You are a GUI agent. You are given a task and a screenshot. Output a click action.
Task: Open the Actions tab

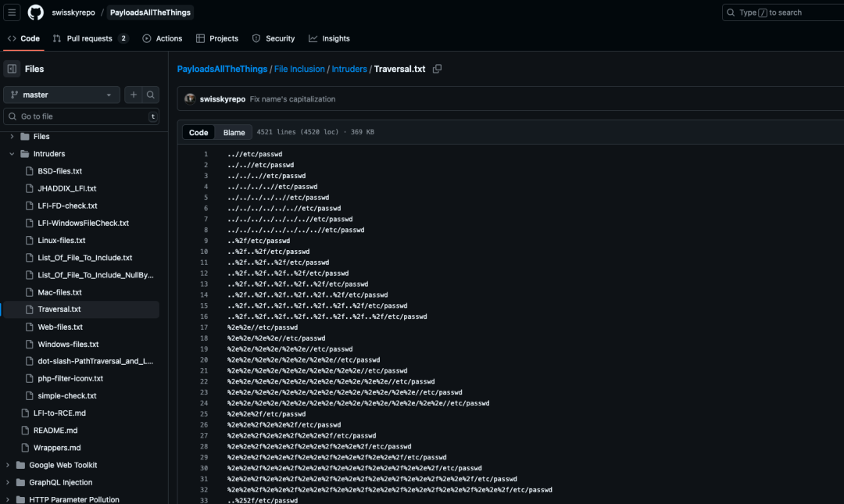162,39
